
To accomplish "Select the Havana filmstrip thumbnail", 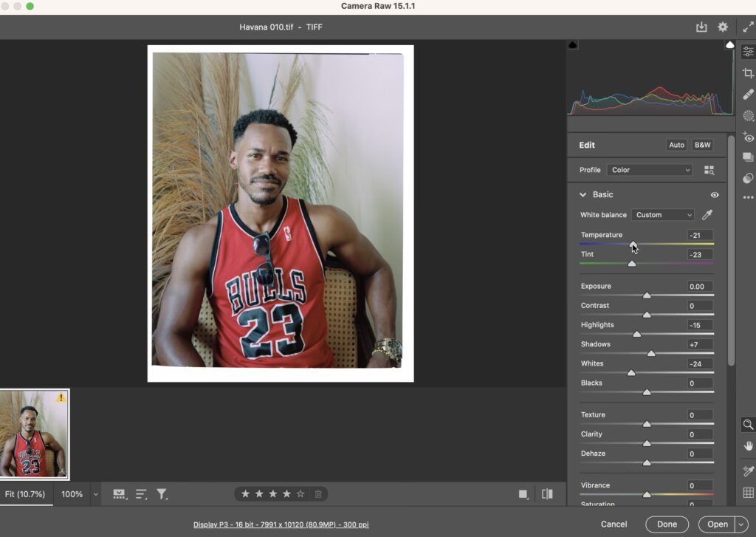I will click(35, 434).
